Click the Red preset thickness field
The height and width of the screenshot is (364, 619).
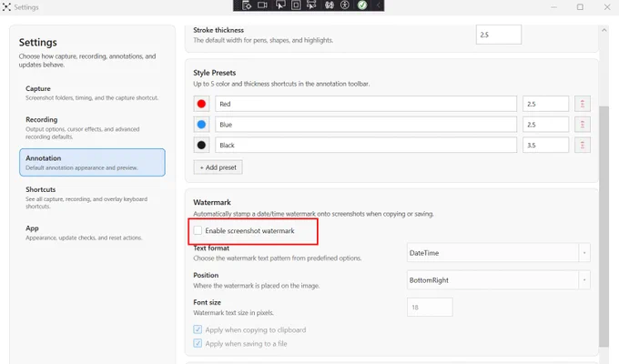click(545, 104)
